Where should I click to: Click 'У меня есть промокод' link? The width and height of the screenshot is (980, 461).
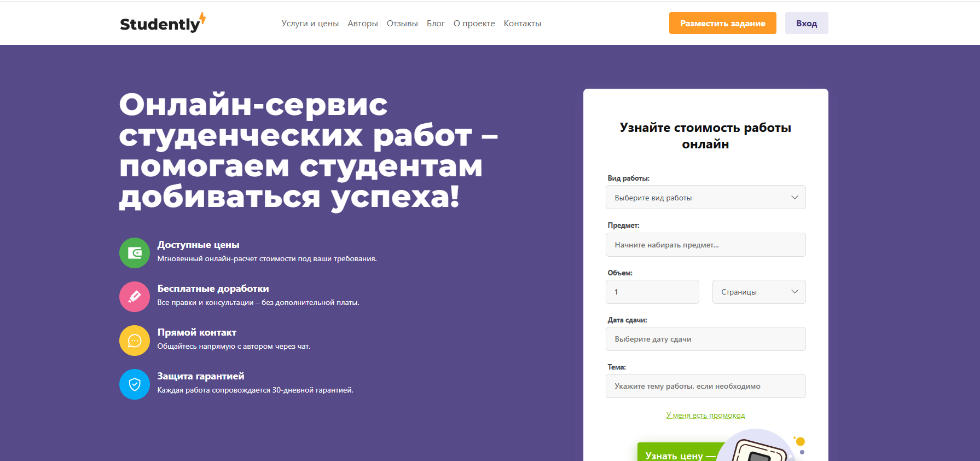tap(705, 416)
